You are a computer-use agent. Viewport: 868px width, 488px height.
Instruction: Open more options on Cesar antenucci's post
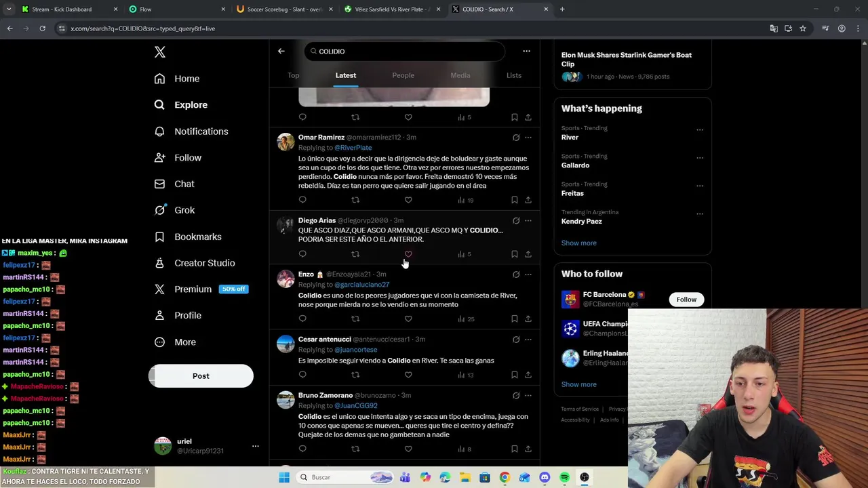point(528,339)
